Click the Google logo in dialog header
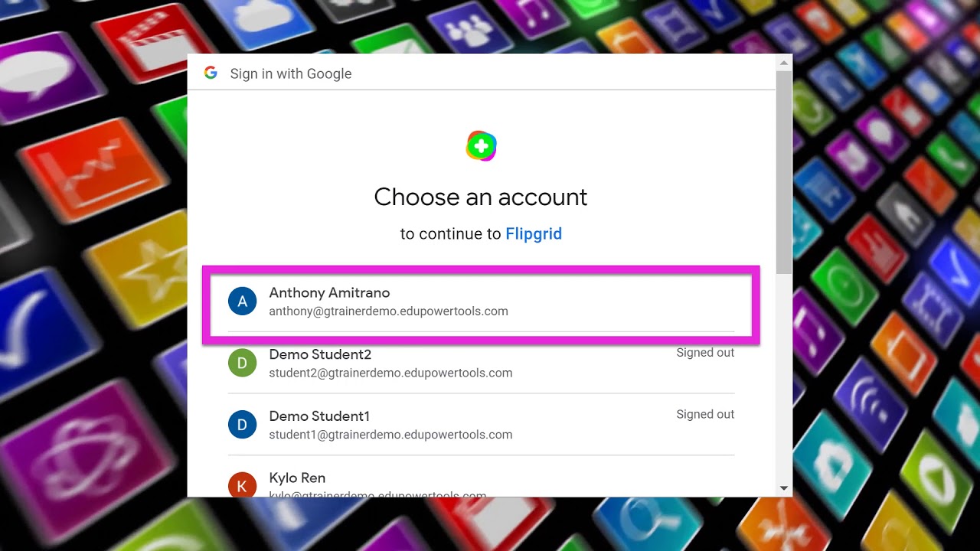 coord(211,73)
